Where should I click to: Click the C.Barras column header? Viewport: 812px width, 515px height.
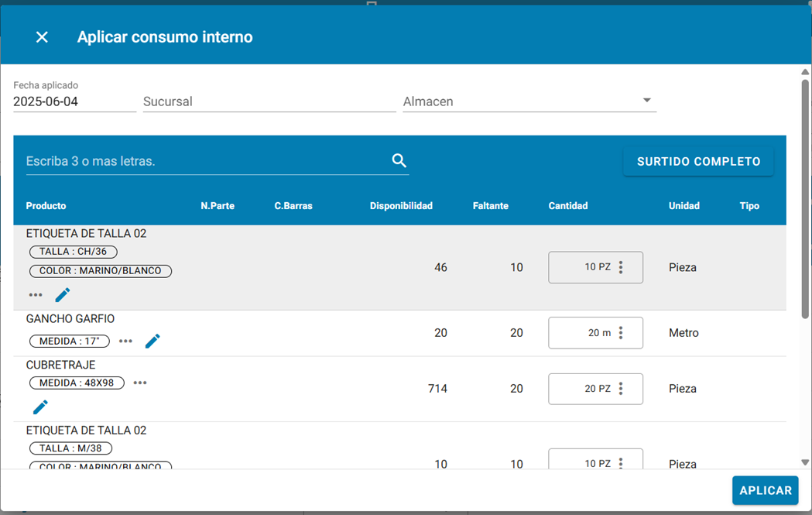pos(293,206)
